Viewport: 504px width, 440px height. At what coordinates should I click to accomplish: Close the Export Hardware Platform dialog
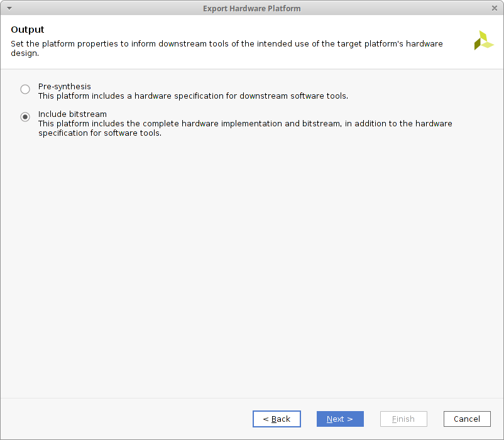coord(495,8)
